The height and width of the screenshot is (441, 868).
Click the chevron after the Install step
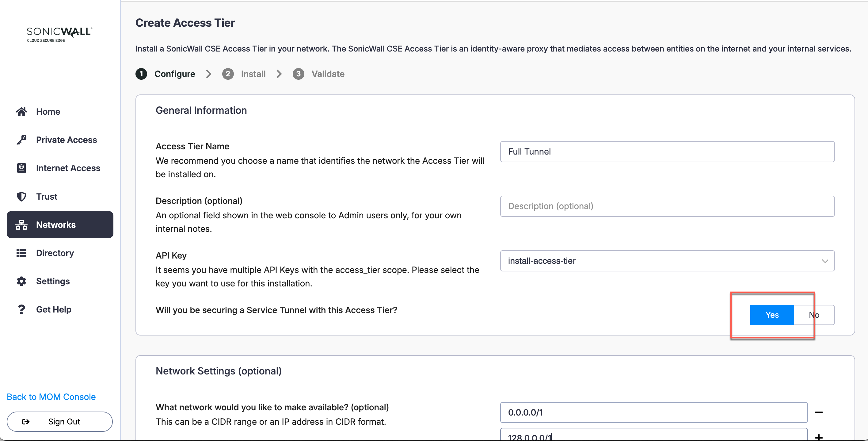point(279,74)
